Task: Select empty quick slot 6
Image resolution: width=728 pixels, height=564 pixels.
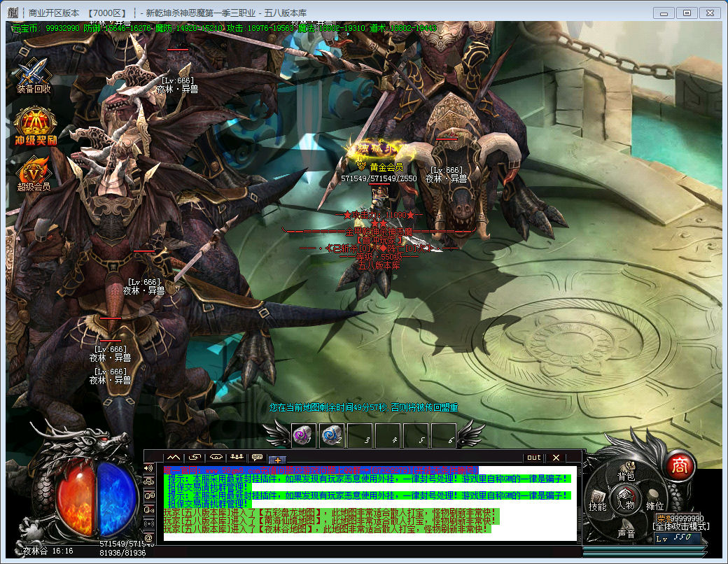Action: [x=443, y=435]
